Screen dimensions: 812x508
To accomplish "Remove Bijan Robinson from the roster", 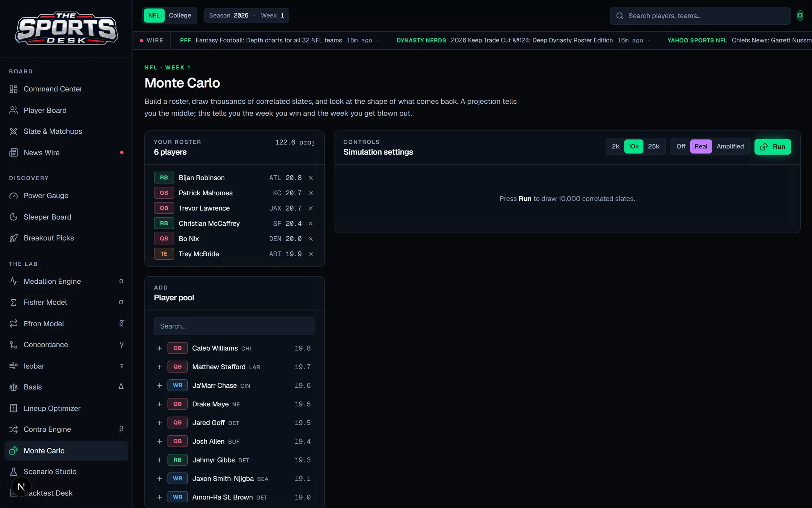I will pyautogui.click(x=311, y=178).
